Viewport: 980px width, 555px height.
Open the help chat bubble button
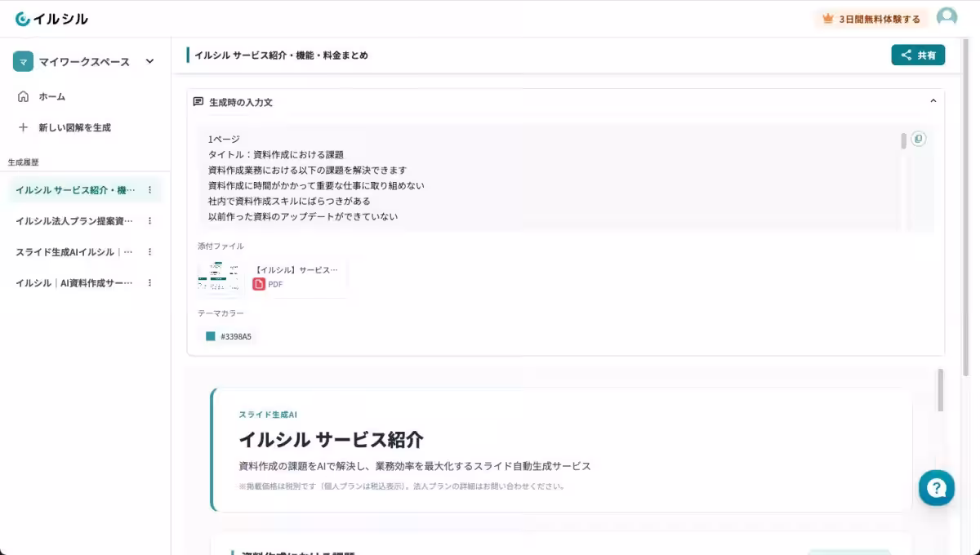click(x=937, y=488)
